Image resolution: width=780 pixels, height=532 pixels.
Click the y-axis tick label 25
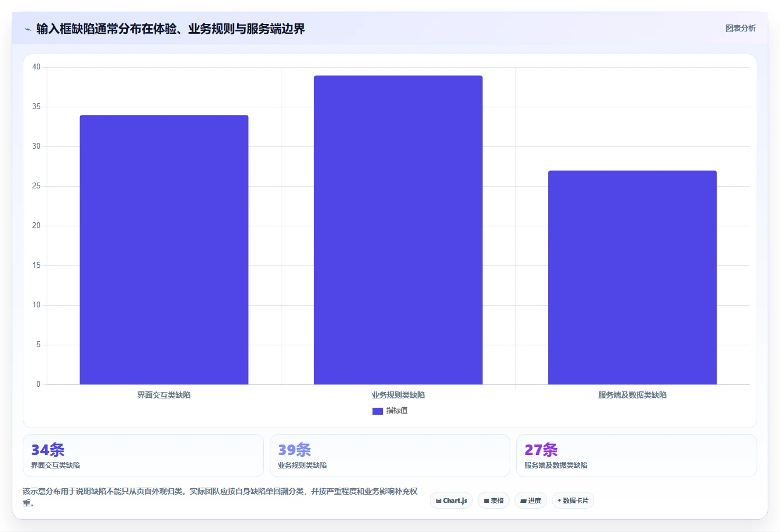(x=36, y=186)
